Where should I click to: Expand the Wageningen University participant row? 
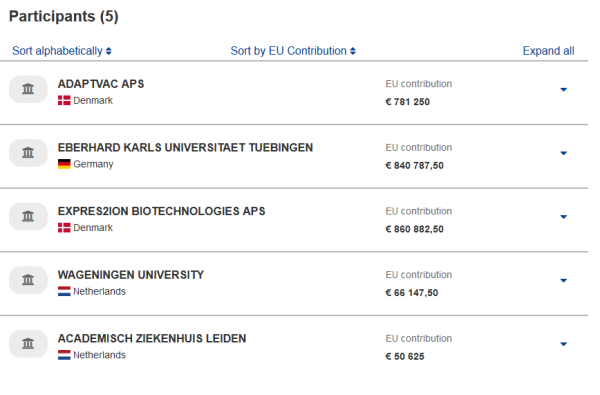click(x=563, y=281)
